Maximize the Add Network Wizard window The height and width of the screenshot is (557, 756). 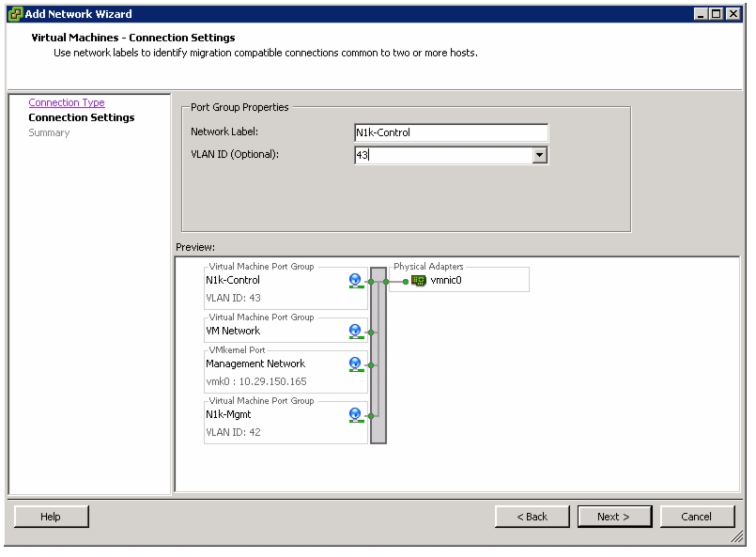717,14
